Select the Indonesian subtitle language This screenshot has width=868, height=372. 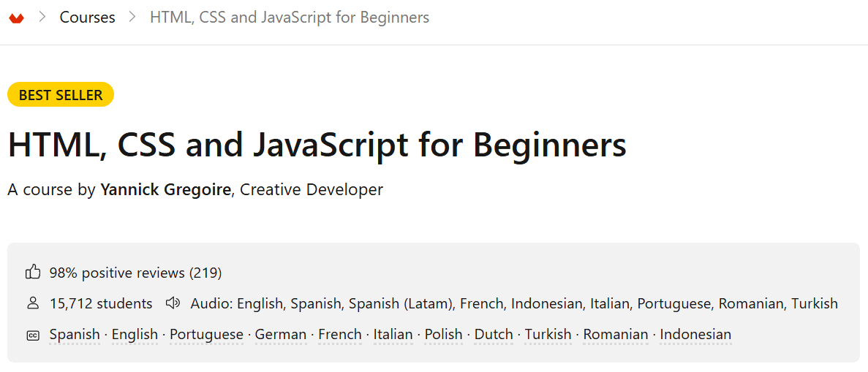696,334
